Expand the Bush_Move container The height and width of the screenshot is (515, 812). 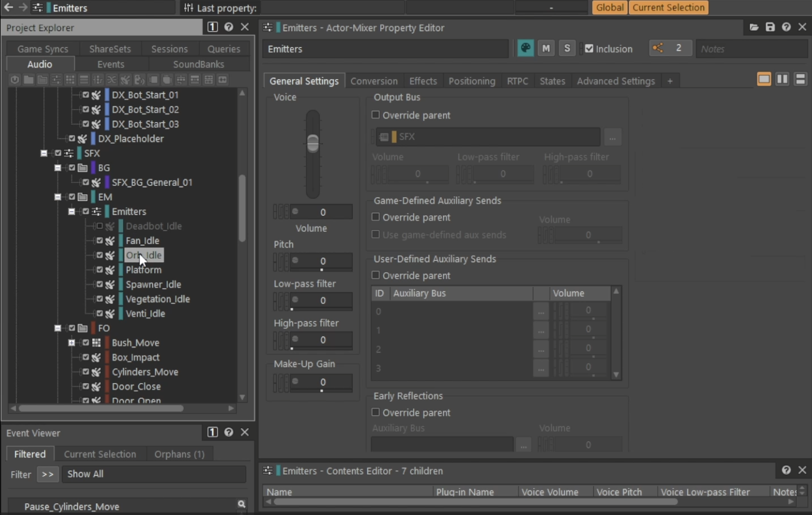[72, 343]
